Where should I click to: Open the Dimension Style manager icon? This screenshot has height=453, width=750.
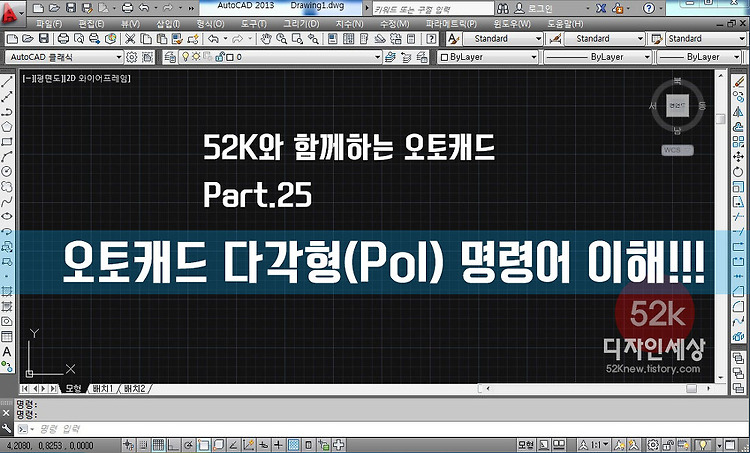(x=555, y=39)
